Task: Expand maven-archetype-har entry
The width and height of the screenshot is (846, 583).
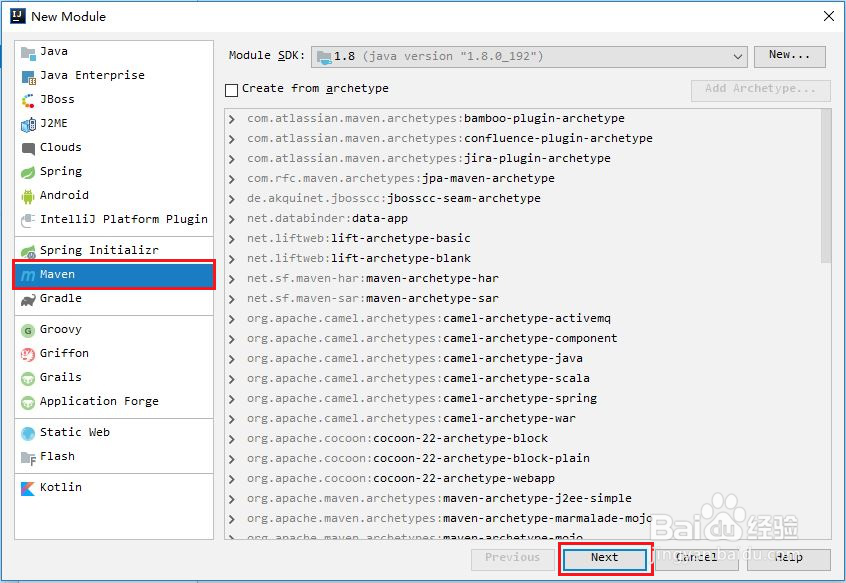Action: [x=231, y=279]
